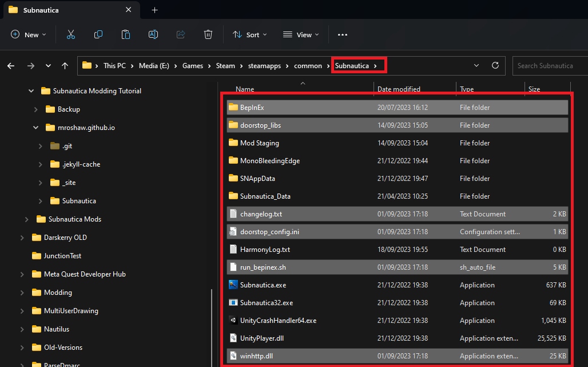
Task: Click the Share icon in toolbar
Action: pyautogui.click(x=181, y=35)
